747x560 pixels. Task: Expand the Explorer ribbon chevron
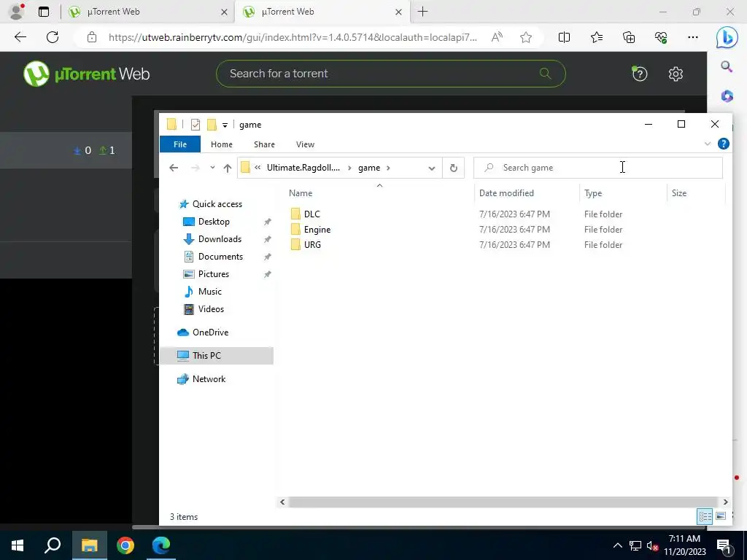tap(708, 144)
